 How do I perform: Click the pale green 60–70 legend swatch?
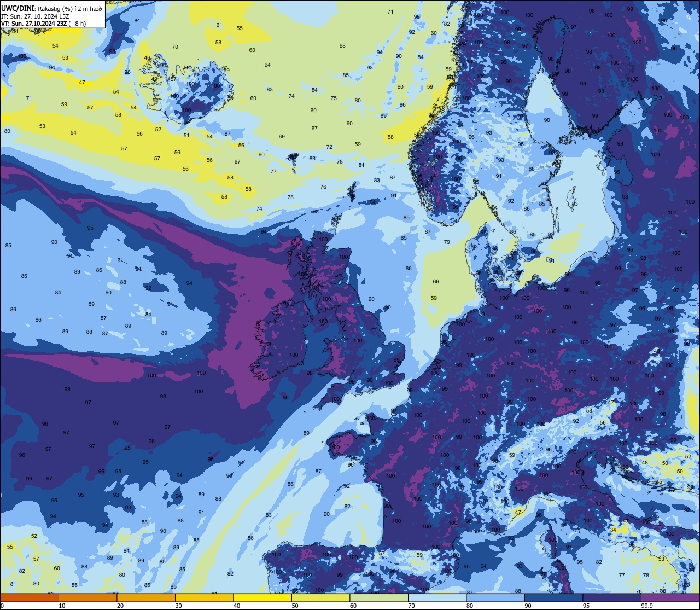click(x=379, y=597)
